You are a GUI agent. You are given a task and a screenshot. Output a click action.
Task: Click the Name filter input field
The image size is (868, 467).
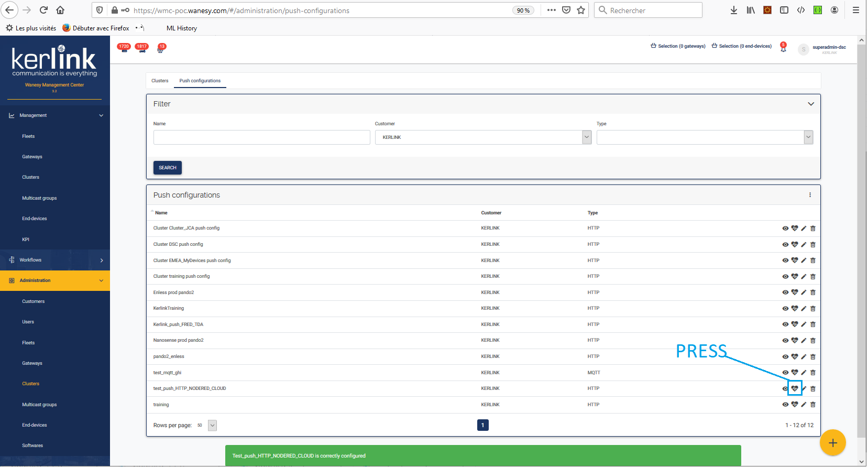261,137
